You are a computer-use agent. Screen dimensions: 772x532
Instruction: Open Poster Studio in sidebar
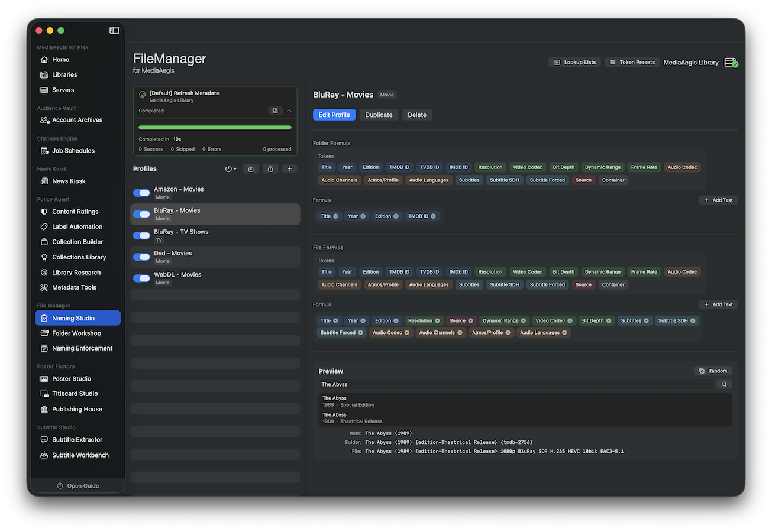77,379
